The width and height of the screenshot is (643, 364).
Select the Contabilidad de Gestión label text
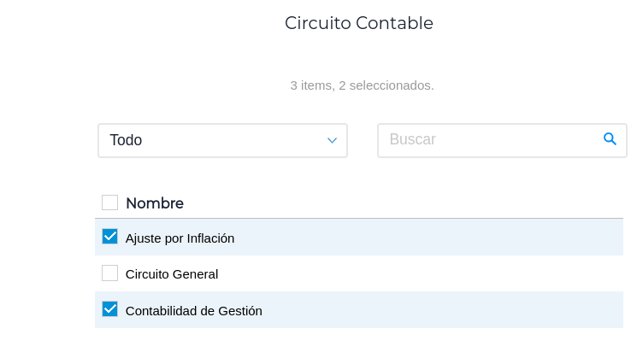pos(193,311)
